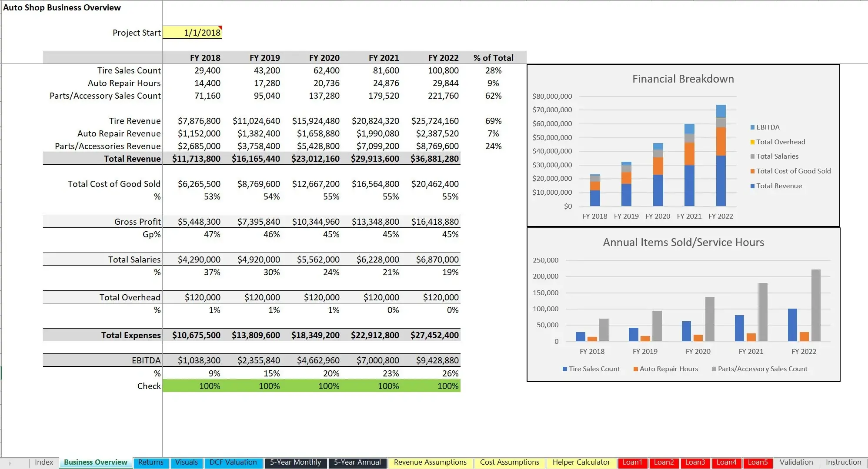Click the Tire Sales Count legend entry
Screen dimensions: 868x469
tap(592, 369)
